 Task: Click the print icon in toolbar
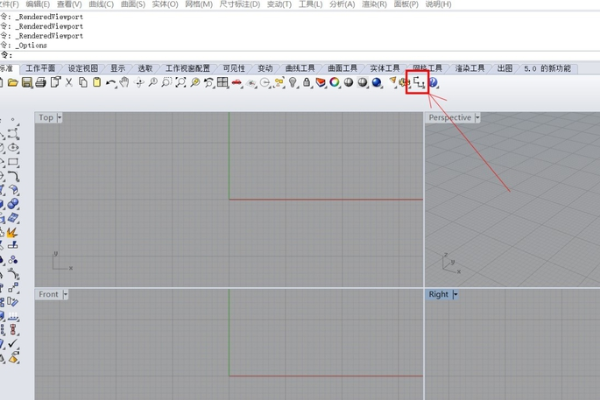coord(41,83)
